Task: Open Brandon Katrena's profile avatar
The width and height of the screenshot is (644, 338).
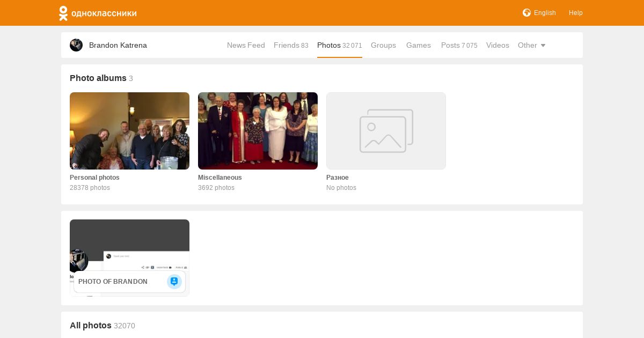Action: pos(76,45)
